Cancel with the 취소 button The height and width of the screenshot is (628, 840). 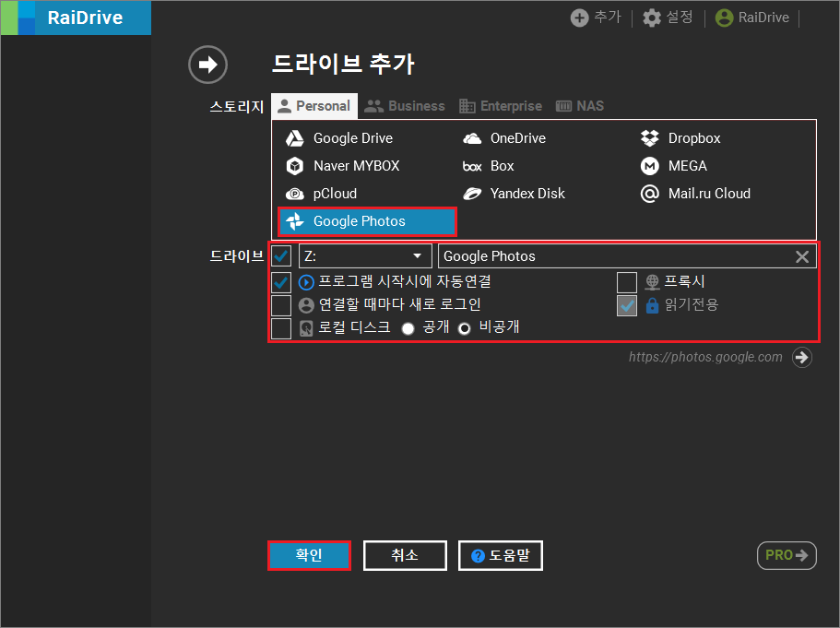(x=405, y=555)
